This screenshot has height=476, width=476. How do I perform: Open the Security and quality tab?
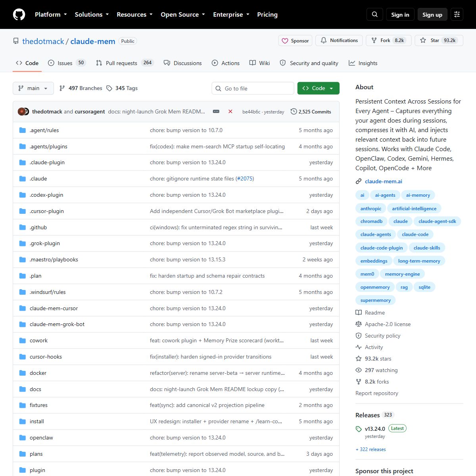(x=309, y=63)
